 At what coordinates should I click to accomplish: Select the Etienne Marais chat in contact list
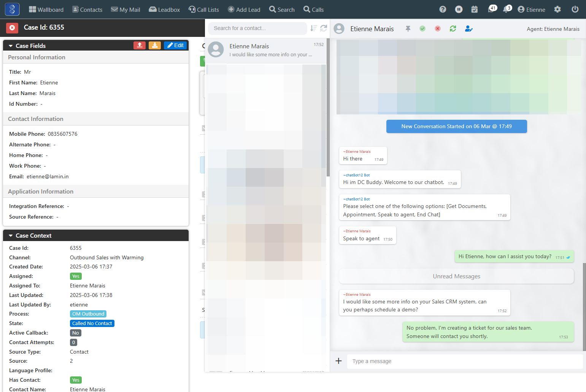(x=266, y=50)
